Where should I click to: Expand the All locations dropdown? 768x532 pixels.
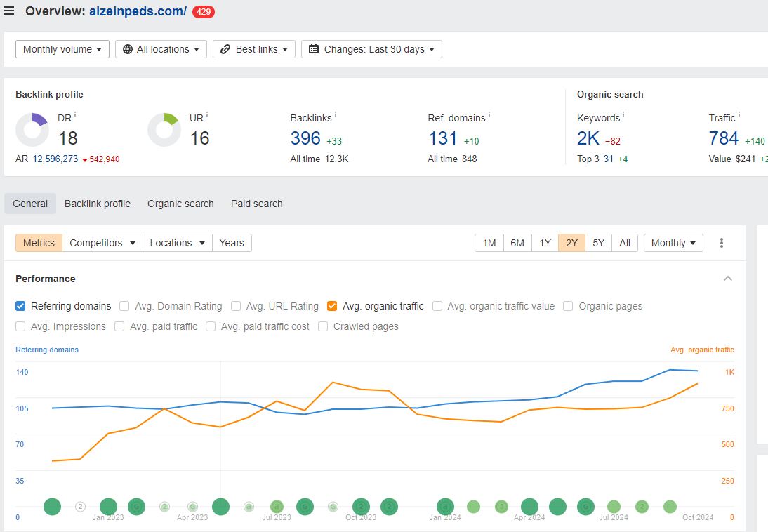161,49
